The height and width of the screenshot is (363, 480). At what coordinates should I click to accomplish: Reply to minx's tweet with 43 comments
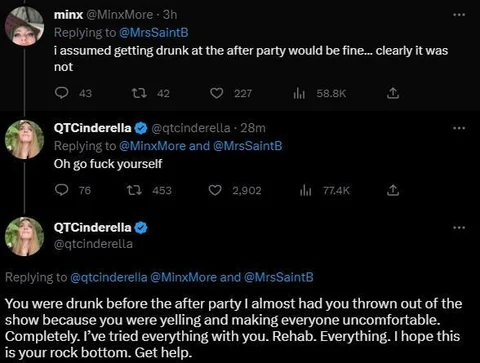point(62,93)
